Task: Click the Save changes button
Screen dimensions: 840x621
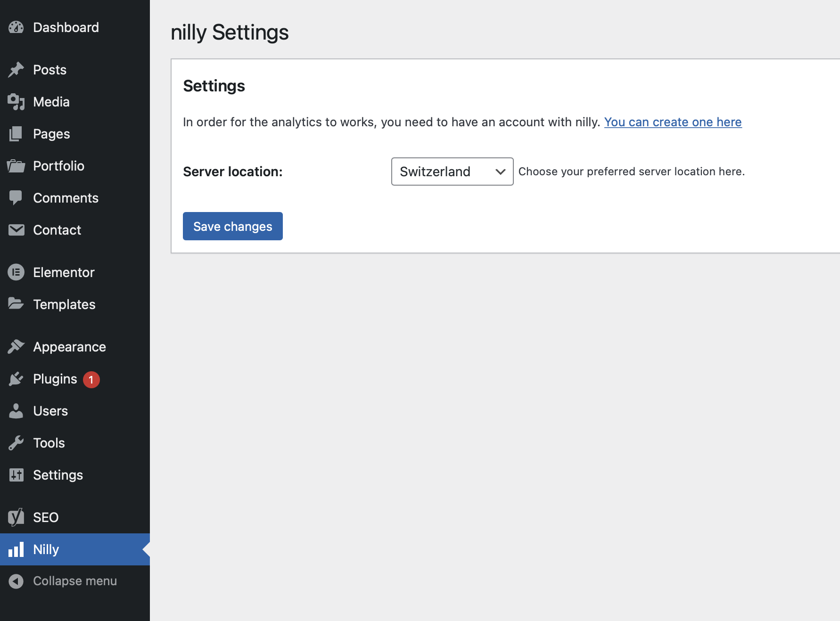Action: pyautogui.click(x=233, y=226)
